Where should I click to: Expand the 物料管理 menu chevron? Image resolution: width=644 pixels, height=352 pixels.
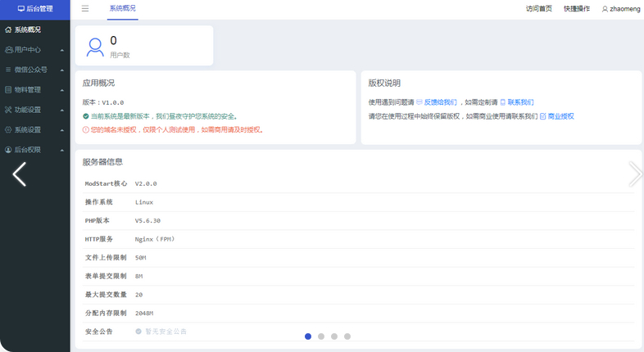click(x=62, y=90)
